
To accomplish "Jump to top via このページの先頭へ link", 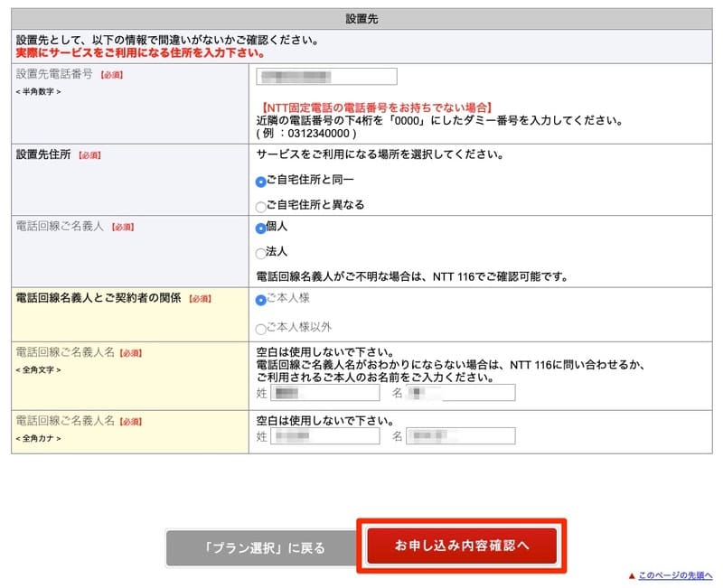I will point(675,575).
